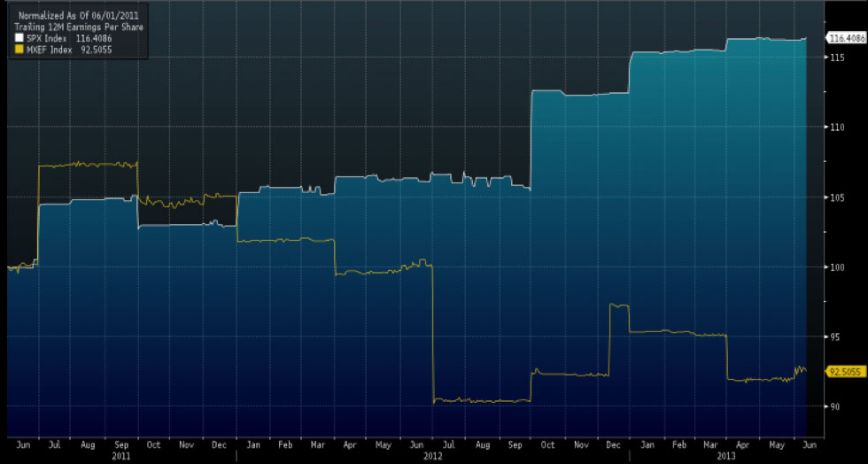Click the yellow 92.5055 value tag
The height and width of the screenshot is (464, 868).
845,372
